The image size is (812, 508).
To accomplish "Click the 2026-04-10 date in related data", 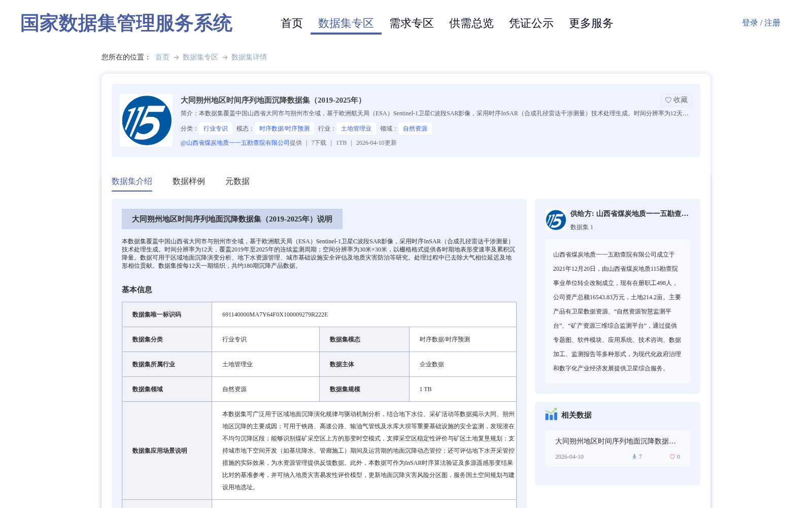I will [x=569, y=457].
